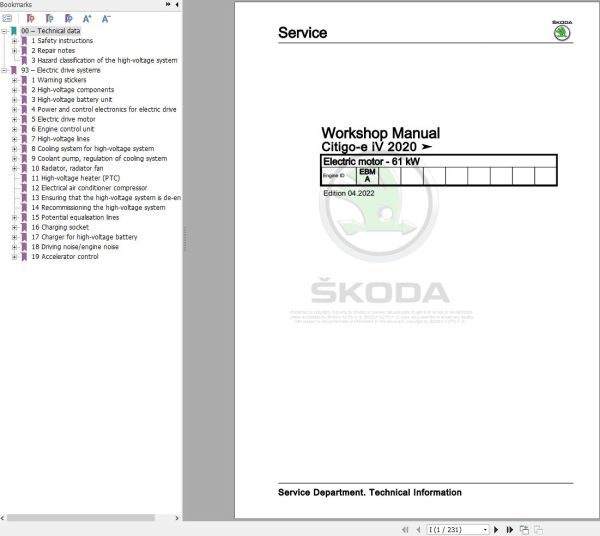This screenshot has height=536, width=600.
Task: Click the Electric motor - 61 kW heading
Action: pyautogui.click(x=372, y=161)
